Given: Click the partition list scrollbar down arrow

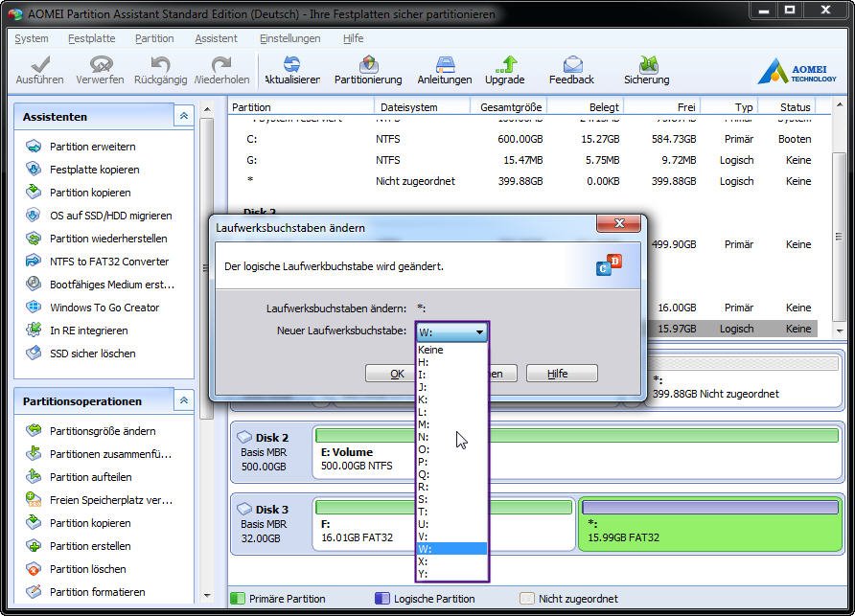Looking at the screenshot, I should (839, 331).
